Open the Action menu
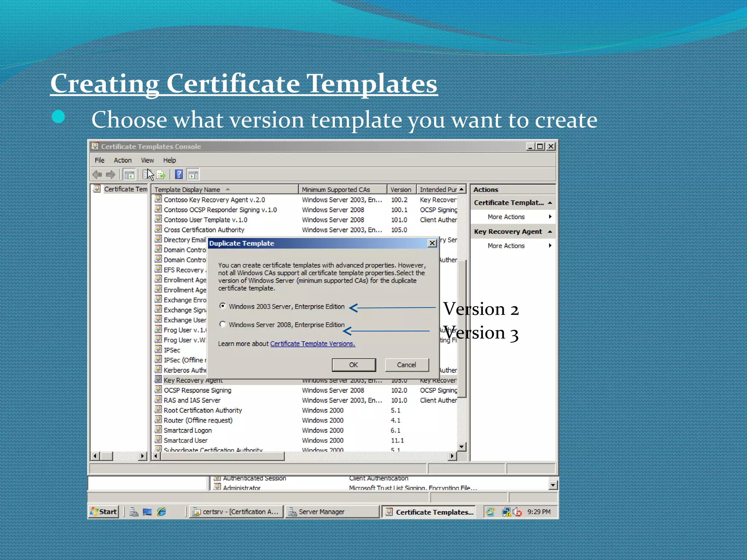747x560 pixels. click(x=123, y=160)
